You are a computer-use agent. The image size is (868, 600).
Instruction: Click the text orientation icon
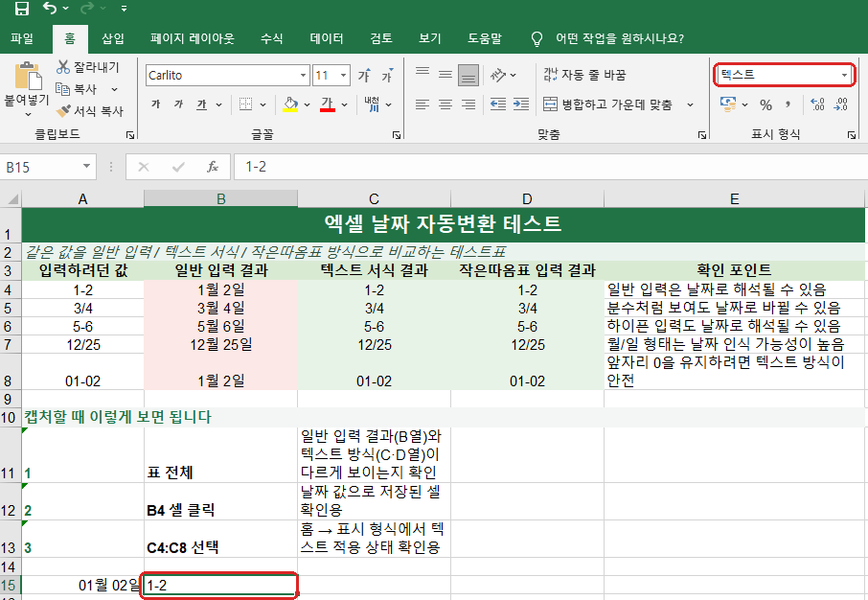click(x=498, y=75)
